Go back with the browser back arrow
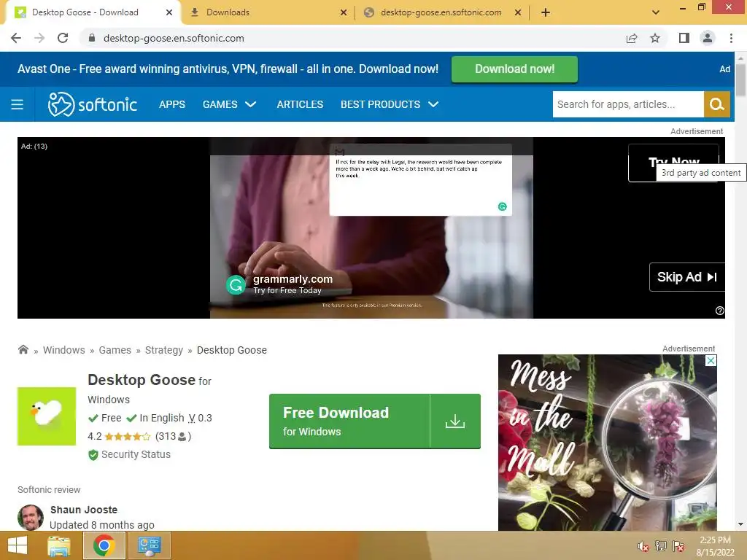The height and width of the screenshot is (560, 747). [x=16, y=38]
